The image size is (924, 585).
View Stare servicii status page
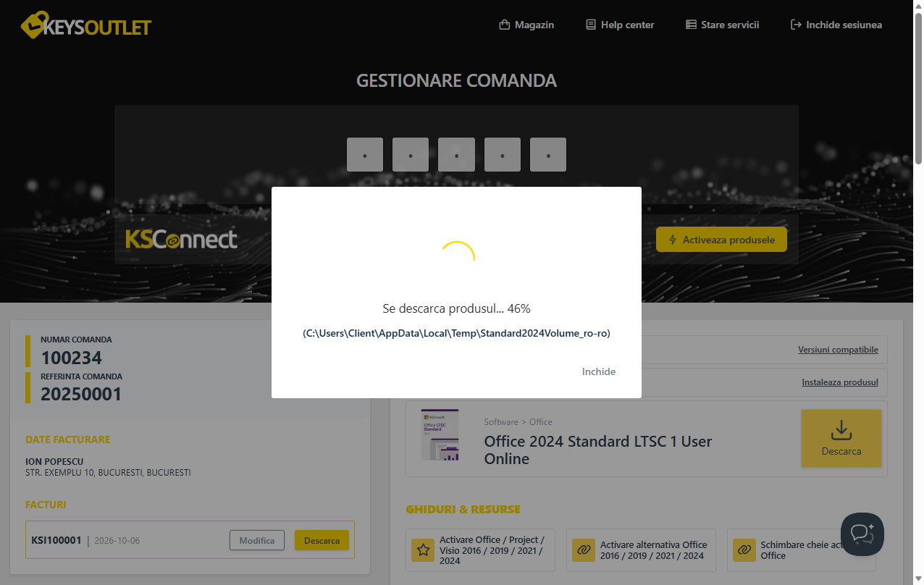722,25
